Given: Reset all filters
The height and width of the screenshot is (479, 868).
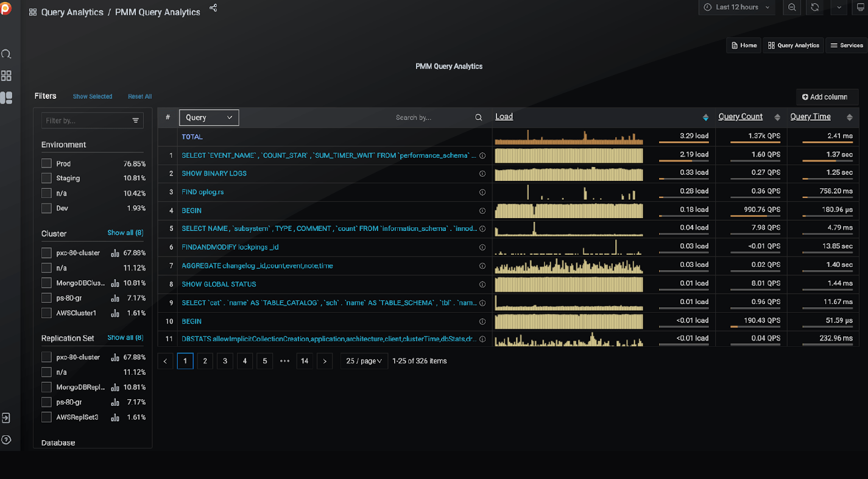Looking at the screenshot, I should (139, 96).
